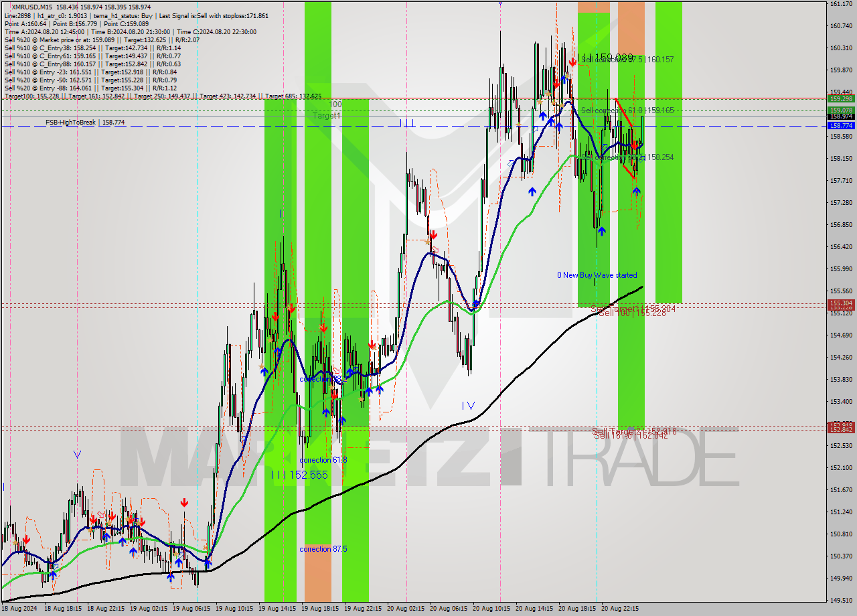The height and width of the screenshot is (616, 857).
Task: Click the red 155.304 price tag
Action: (x=841, y=303)
